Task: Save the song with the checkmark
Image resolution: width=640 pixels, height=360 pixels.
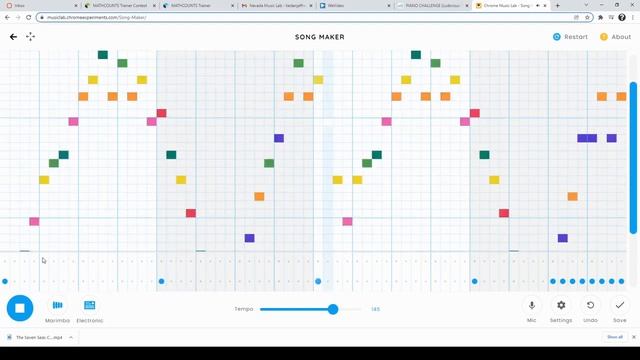Action: (620, 311)
